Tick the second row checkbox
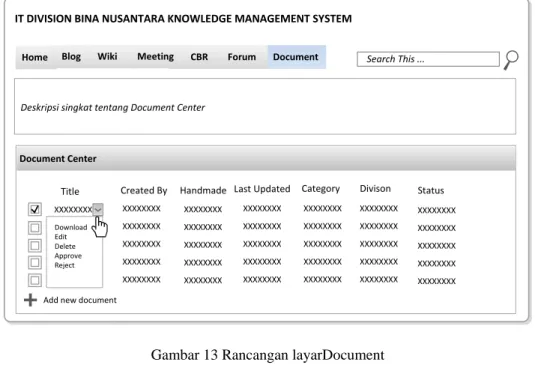The width and height of the screenshot is (535, 368). pos(35,227)
